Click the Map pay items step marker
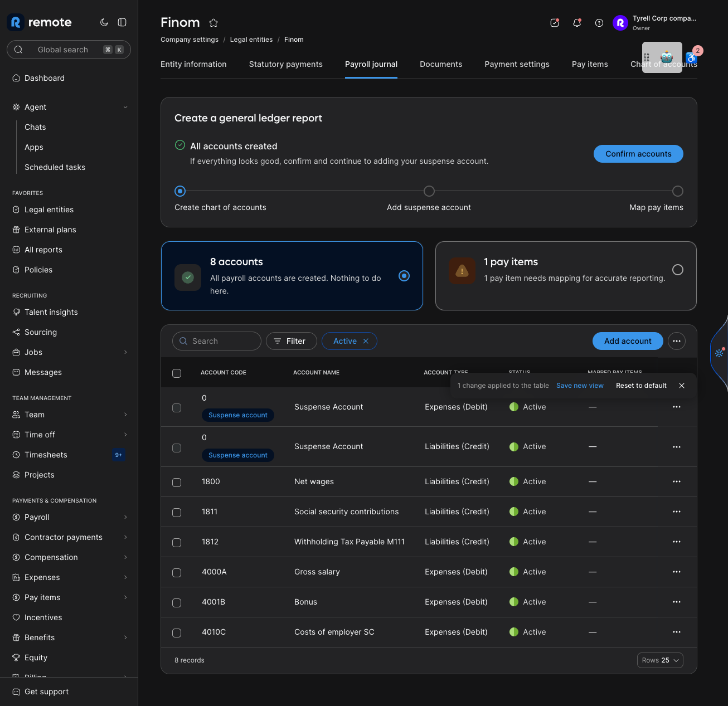Image resolution: width=728 pixels, height=706 pixels. point(678,191)
